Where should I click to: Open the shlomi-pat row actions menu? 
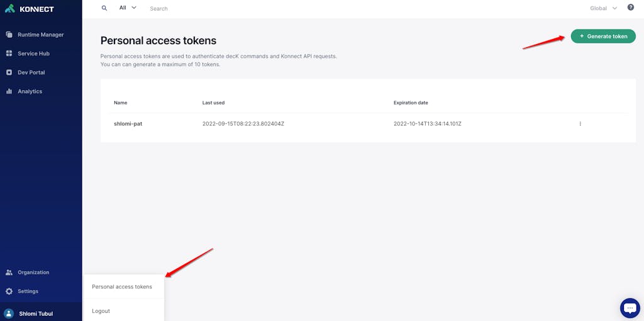[x=580, y=124]
